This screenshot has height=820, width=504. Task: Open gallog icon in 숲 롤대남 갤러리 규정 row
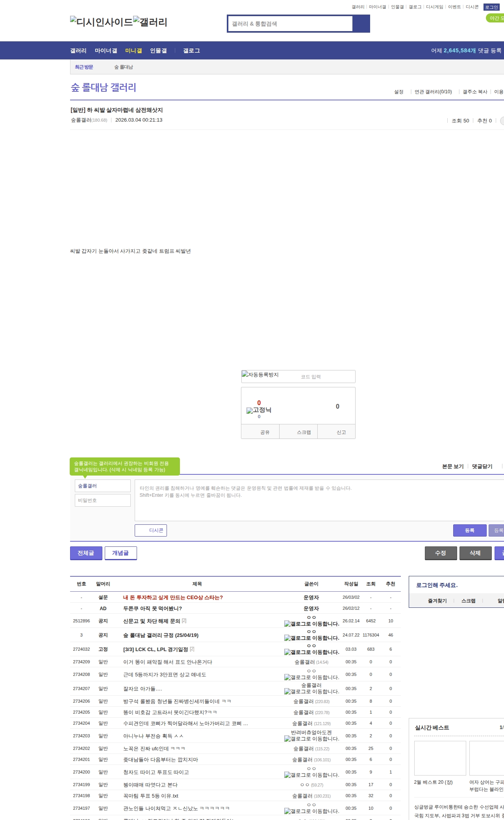pos(311,638)
